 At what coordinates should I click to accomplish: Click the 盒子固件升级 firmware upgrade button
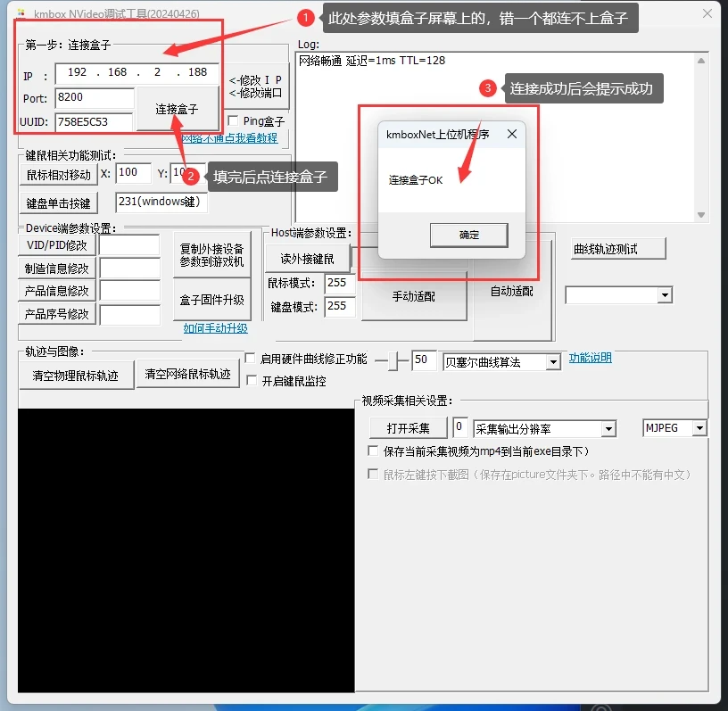[x=211, y=300]
